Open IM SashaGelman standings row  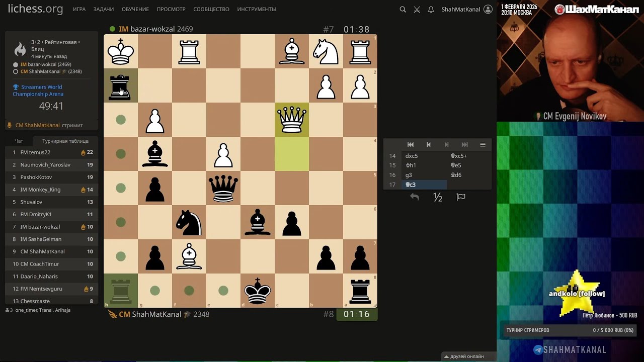[52, 239]
